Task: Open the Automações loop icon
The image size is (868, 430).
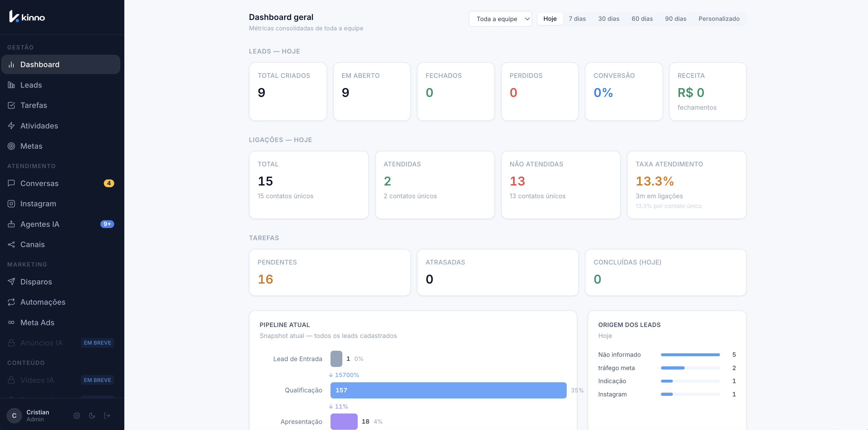Action: (11, 302)
